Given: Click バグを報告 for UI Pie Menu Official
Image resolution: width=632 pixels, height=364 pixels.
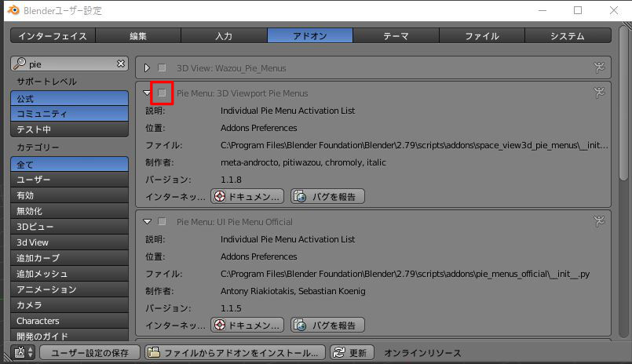Looking at the screenshot, I should (327, 325).
